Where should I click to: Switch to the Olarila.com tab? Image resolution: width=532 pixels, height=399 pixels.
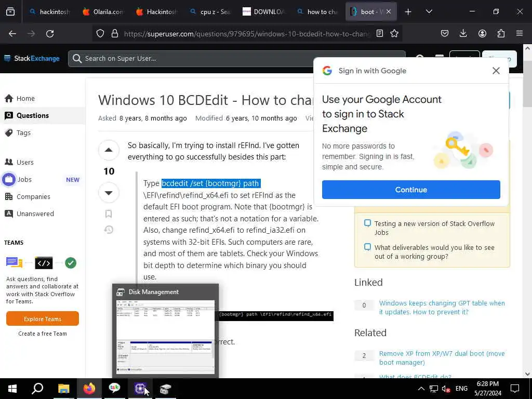tap(102, 12)
